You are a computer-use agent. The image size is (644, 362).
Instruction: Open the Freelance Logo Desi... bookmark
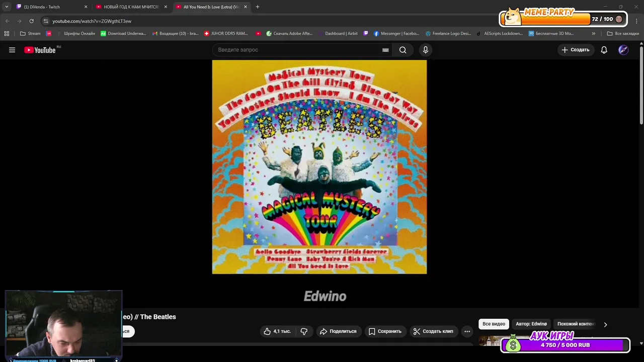(448, 34)
